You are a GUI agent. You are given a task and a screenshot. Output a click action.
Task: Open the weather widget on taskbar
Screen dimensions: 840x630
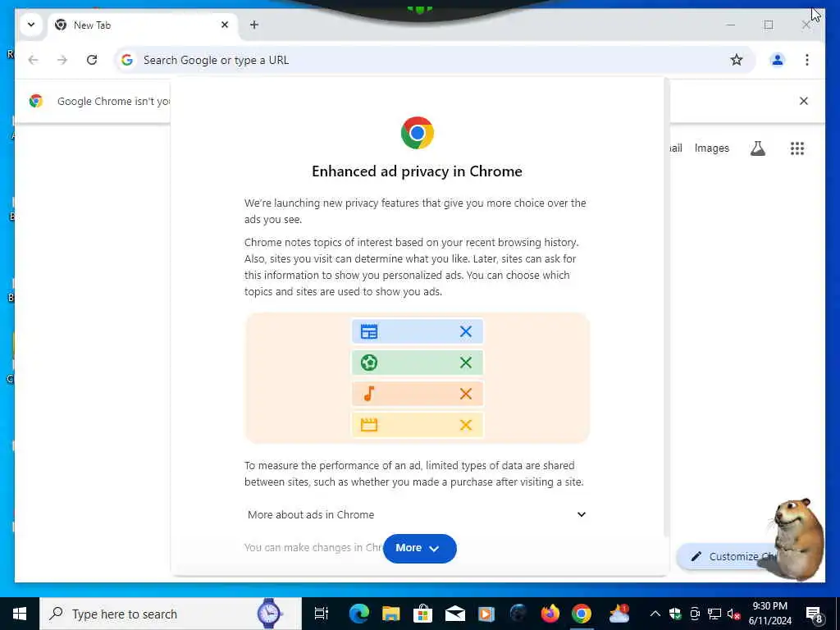[x=619, y=614]
